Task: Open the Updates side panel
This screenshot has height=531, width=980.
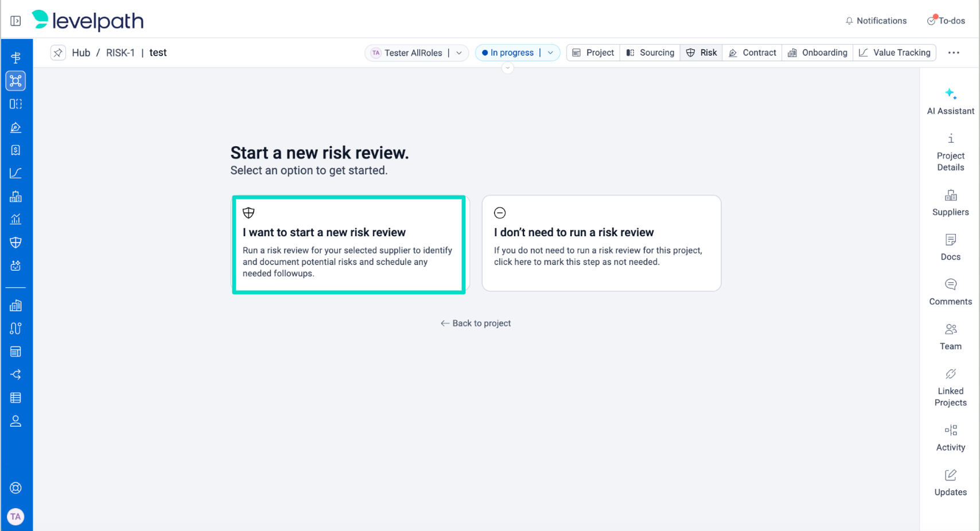Action: point(950,483)
